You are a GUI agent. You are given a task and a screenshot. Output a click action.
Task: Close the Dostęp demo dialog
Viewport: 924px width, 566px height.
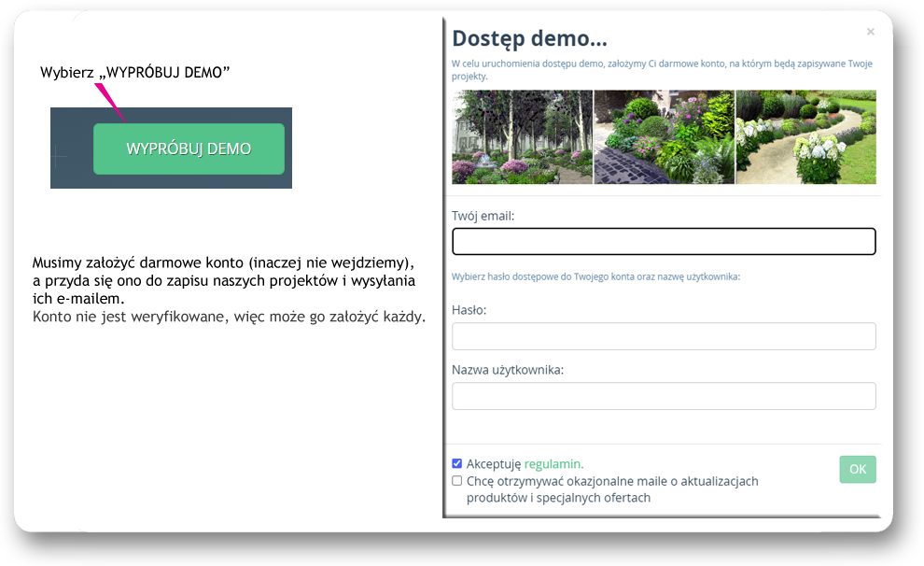(x=870, y=32)
